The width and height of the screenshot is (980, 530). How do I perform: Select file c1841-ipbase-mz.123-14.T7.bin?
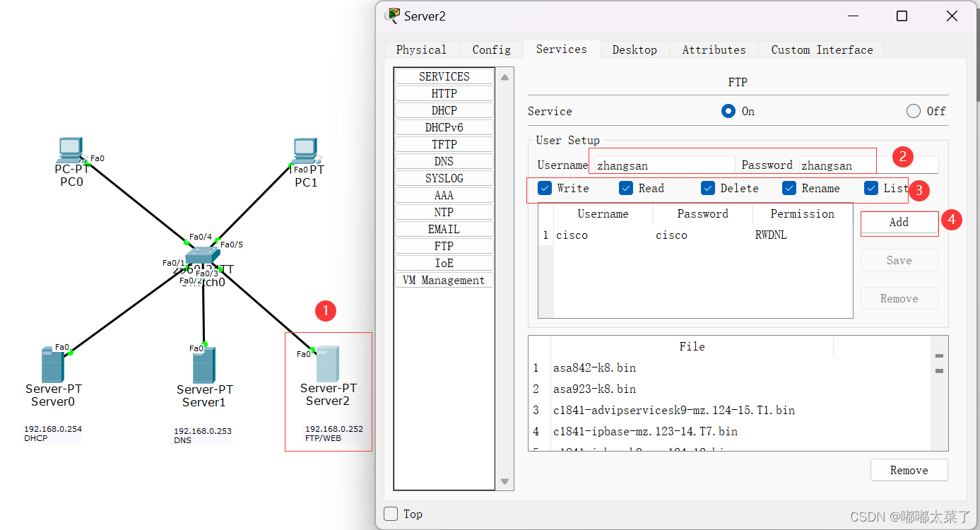point(645,431)
